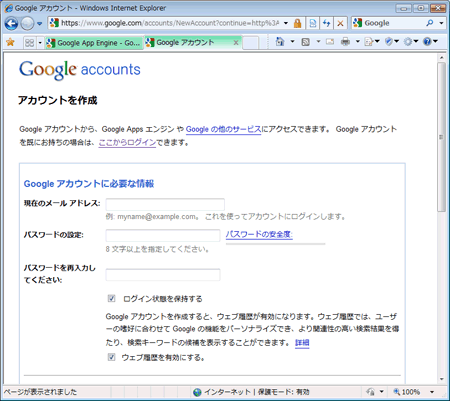Screen dimensions: 450x401
Task: Go to the Home page icon
Action: (280, 42)
